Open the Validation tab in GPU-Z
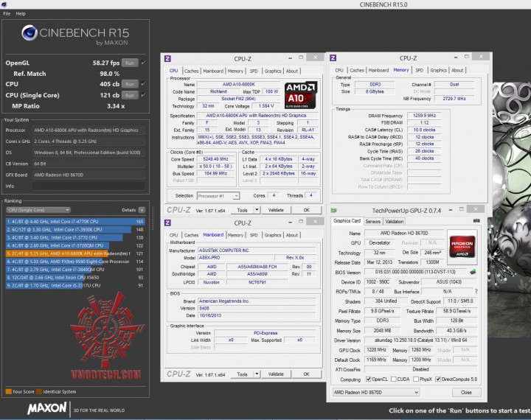The height and width of the screenshot is (420, 531). [394, 221]
